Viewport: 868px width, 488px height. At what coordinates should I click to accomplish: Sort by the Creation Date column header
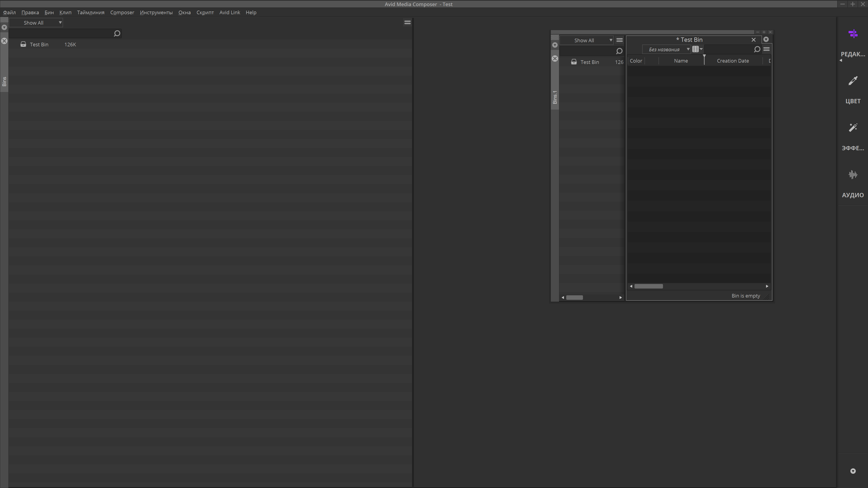tap(733, 61)
